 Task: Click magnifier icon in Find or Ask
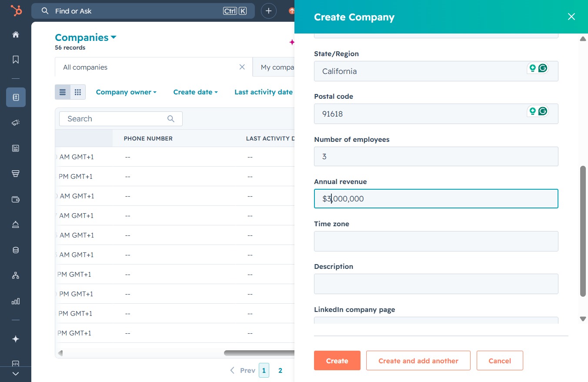coord(45,11)
